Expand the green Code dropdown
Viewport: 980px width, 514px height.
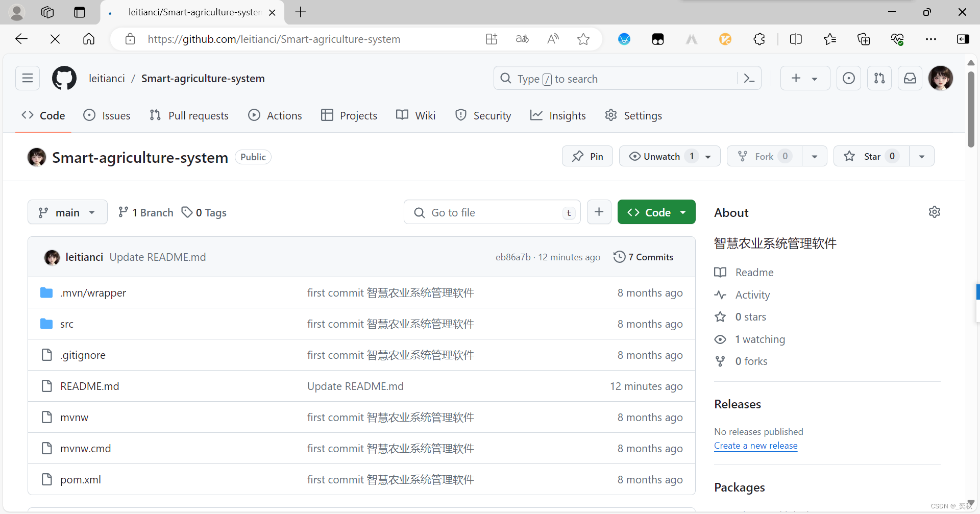tap(656, 212)
